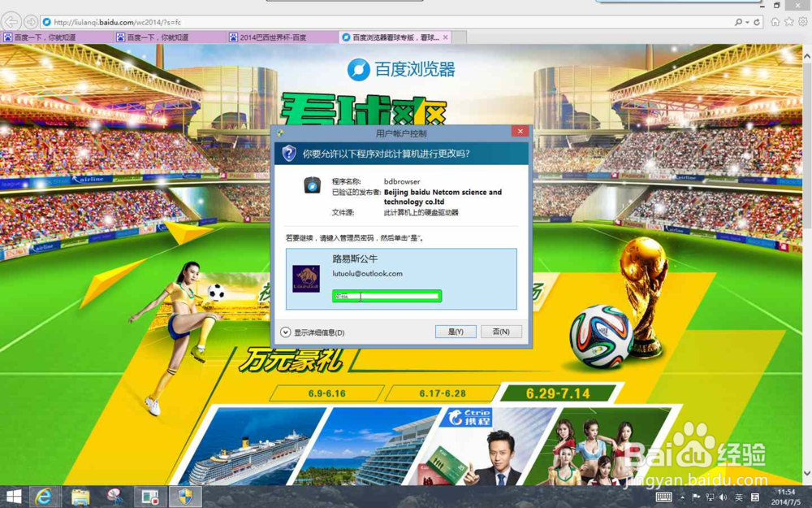Viewport: 812px width, 508px height.
Task: Open the volume speaker tray icon
Action: [x=723, y=497]
